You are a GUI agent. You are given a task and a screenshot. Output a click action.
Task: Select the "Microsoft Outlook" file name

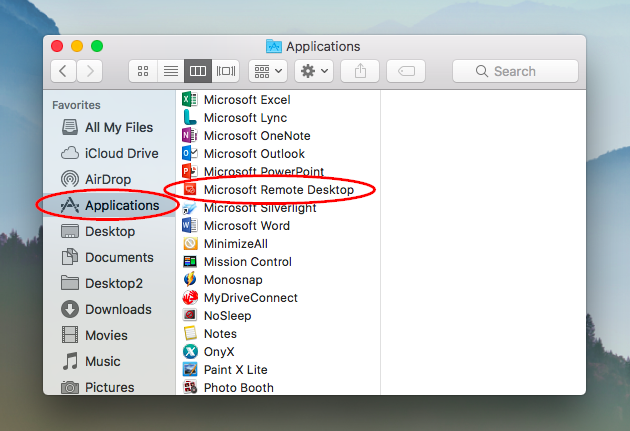254,153
